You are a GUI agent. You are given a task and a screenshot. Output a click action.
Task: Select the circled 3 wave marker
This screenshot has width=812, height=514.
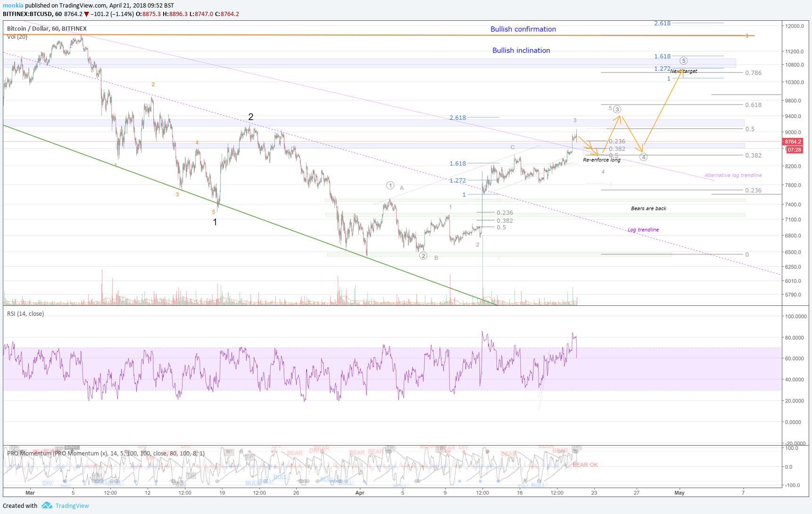[x=617, y=110]
